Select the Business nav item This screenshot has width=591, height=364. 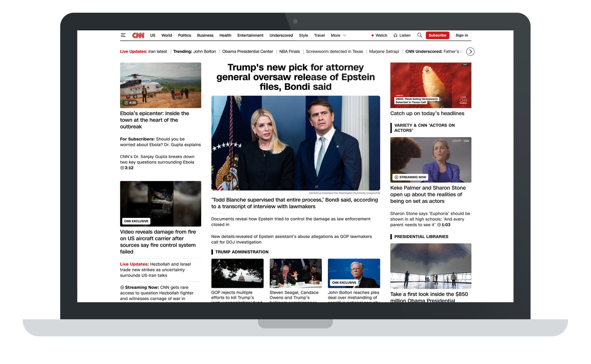tap(205, 35)
